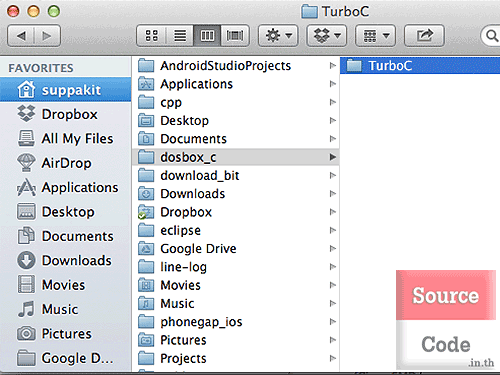This screenshot has height=375, width=500.
Task: Select Desktop folder in column list
Action: coord(236,121)
